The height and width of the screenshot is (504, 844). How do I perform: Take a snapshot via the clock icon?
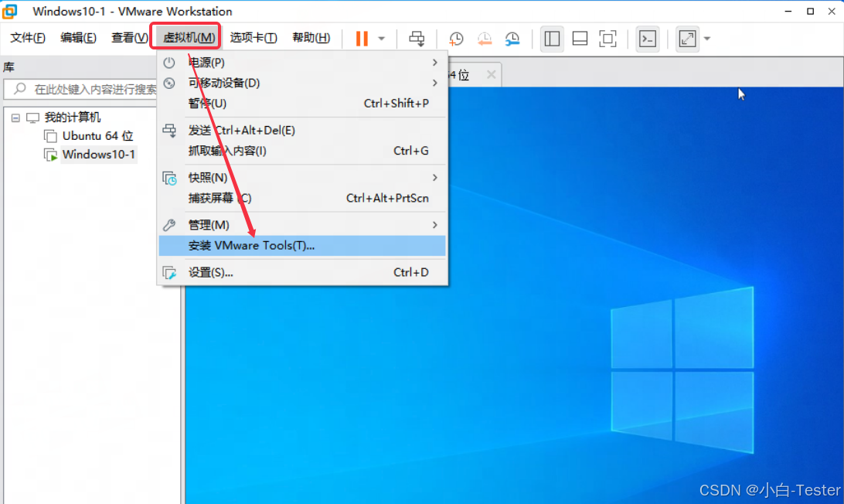coord(456,38)
